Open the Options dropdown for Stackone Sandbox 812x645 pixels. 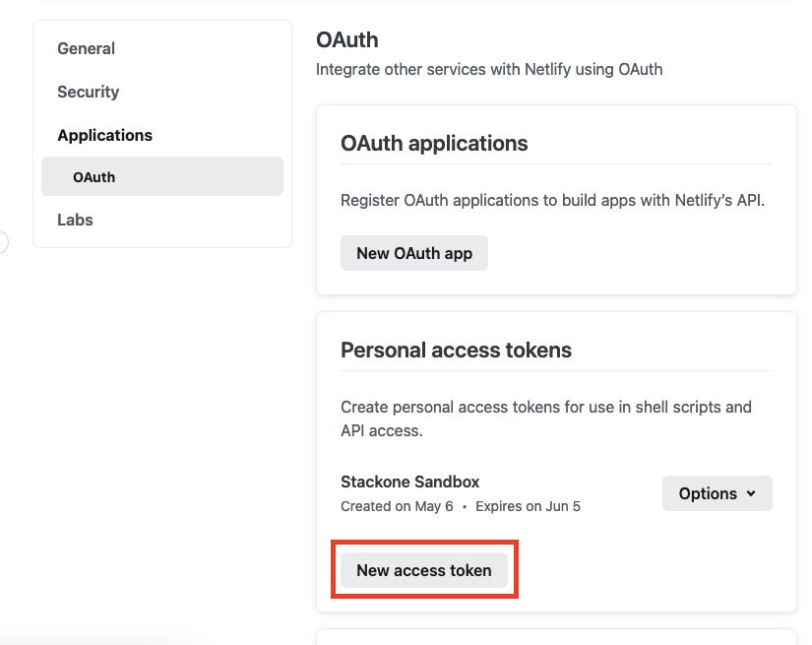pos(717,492)
